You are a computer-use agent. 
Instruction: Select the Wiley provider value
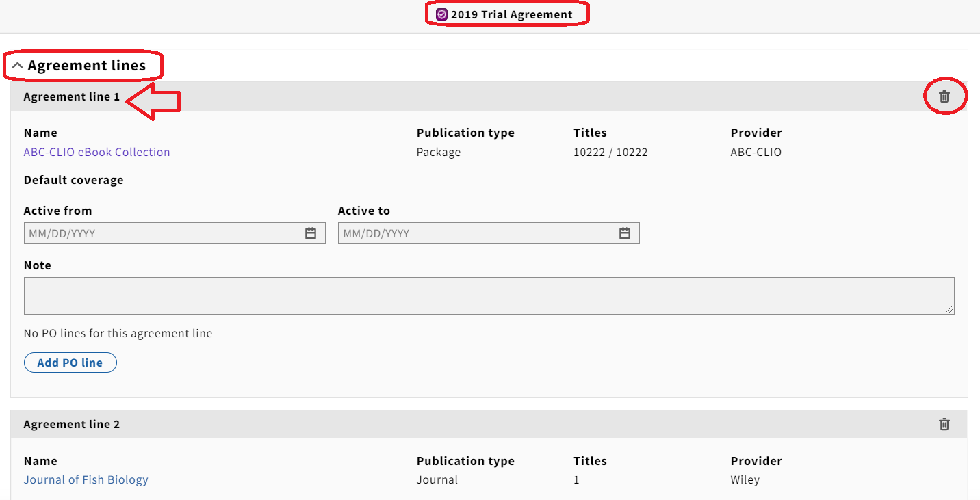coord(745,479)
